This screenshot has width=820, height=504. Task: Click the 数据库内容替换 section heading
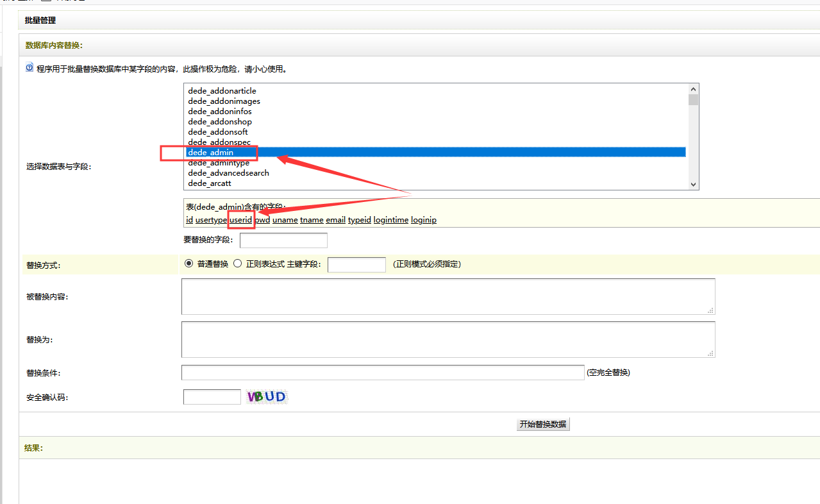(54, 46)
